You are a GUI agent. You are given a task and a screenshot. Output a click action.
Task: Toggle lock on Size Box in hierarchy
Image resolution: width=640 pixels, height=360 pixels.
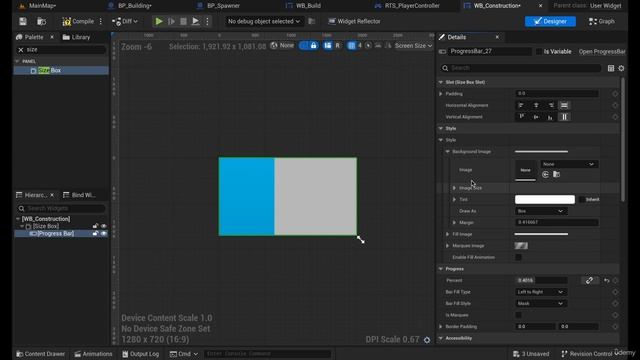tap(95, 226)
